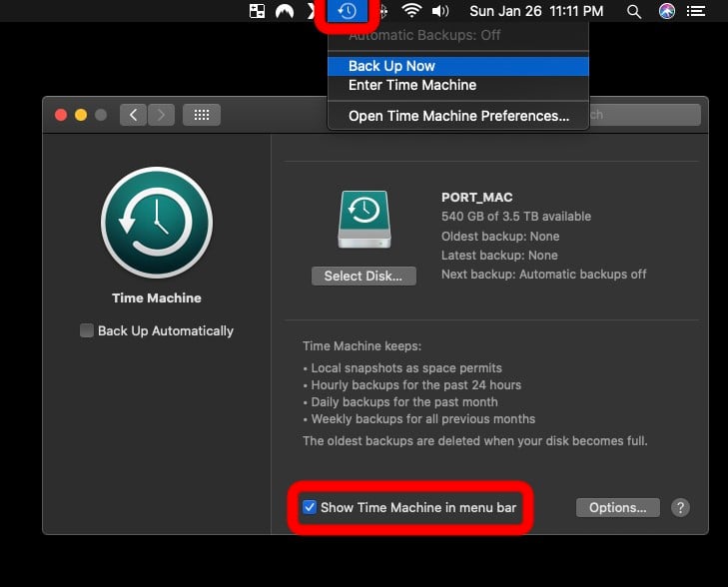Click 'Time Machine keeps:' heading

coord(363,346)
